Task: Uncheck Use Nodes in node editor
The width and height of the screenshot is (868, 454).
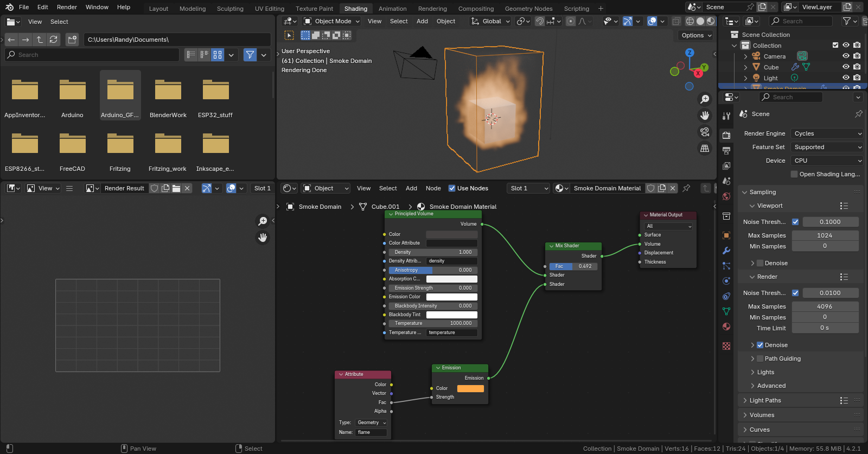Action: coord(452,188)
